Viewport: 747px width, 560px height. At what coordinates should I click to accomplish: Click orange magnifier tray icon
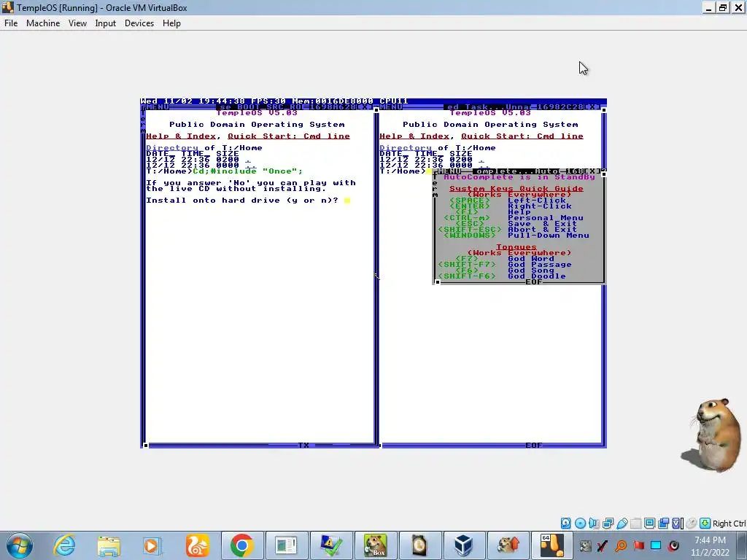coord(621,545)
